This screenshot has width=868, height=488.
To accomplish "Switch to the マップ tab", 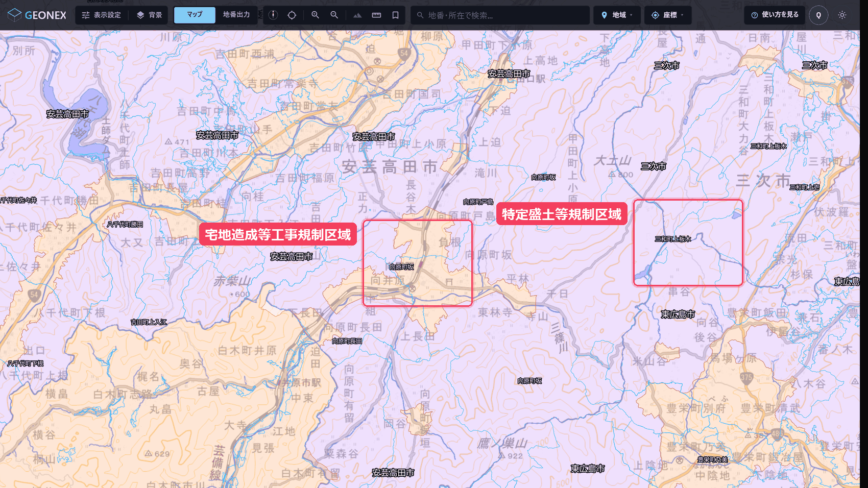I will (x=195, y=15).
